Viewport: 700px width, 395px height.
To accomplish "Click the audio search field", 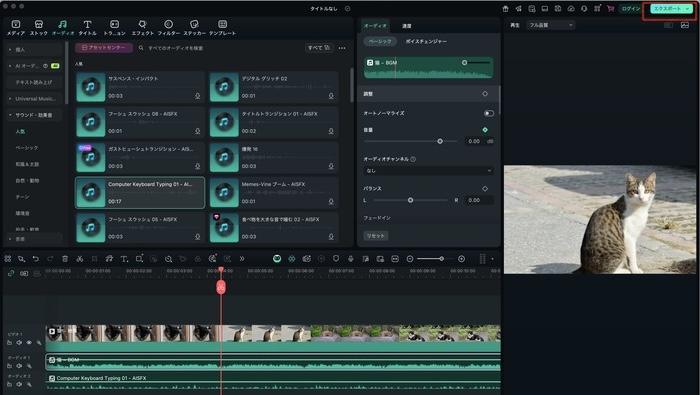I will point(219,48).
